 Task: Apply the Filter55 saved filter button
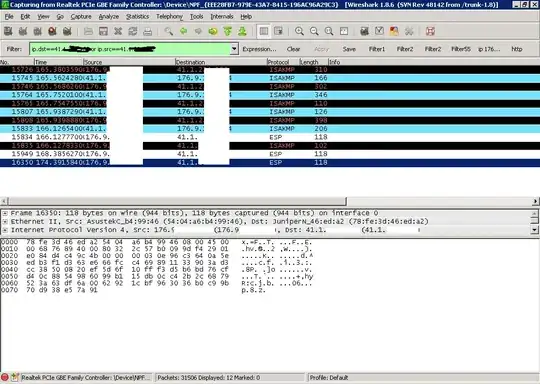461,49
